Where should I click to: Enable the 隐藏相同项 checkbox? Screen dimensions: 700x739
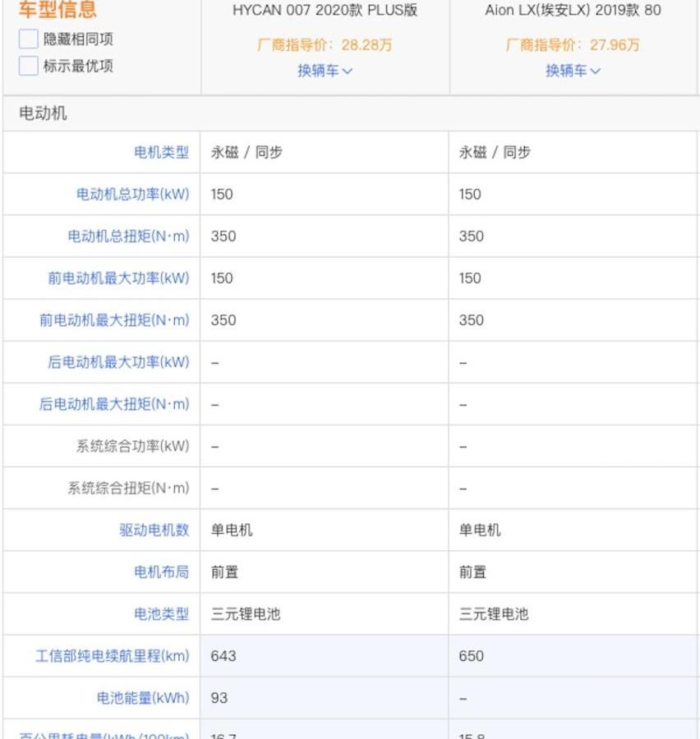pyautogui.click(x=28, y=39)
